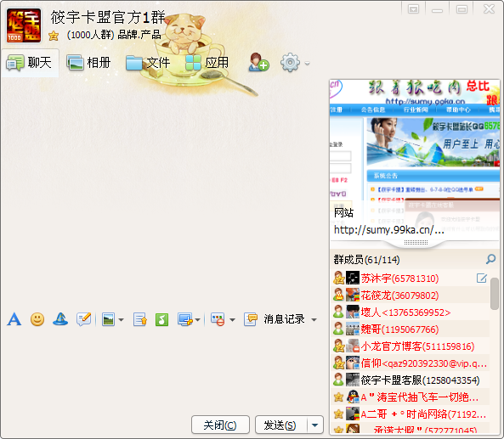Expand the send image dropdown arrow

click(122, 320)
